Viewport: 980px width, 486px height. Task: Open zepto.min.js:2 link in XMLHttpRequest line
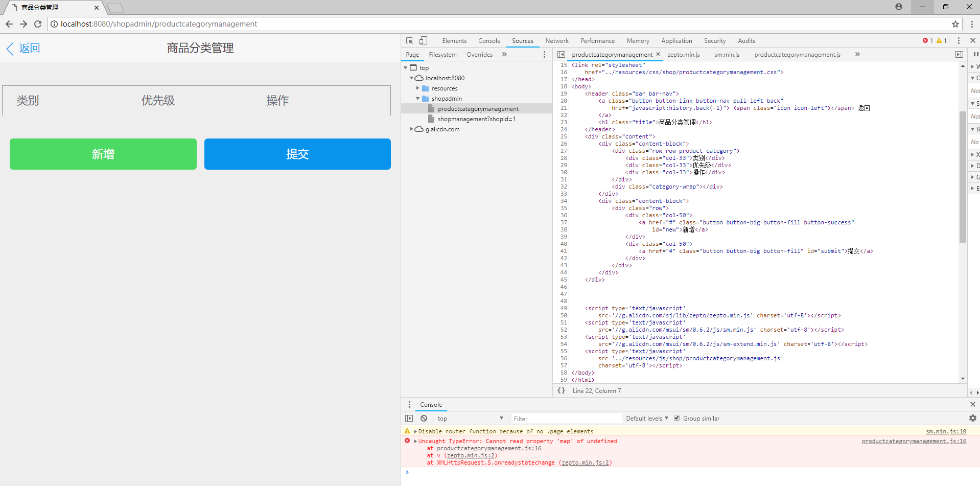point(585,463)
